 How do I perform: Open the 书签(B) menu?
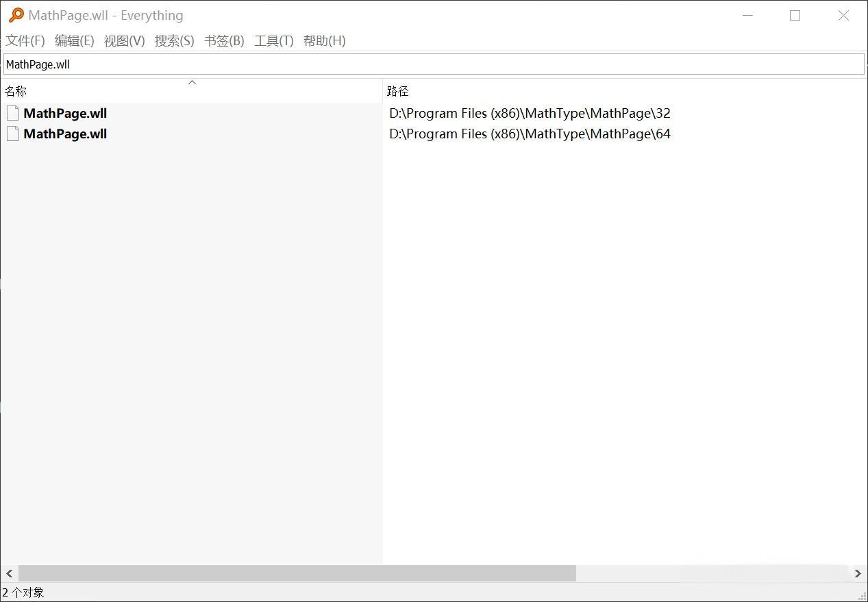(x=224, y=40)
